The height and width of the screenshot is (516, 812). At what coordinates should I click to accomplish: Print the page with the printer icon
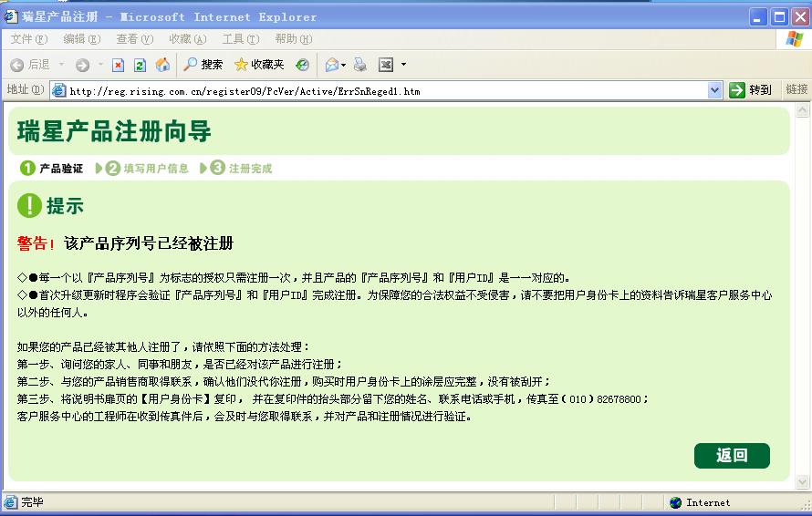359,65
